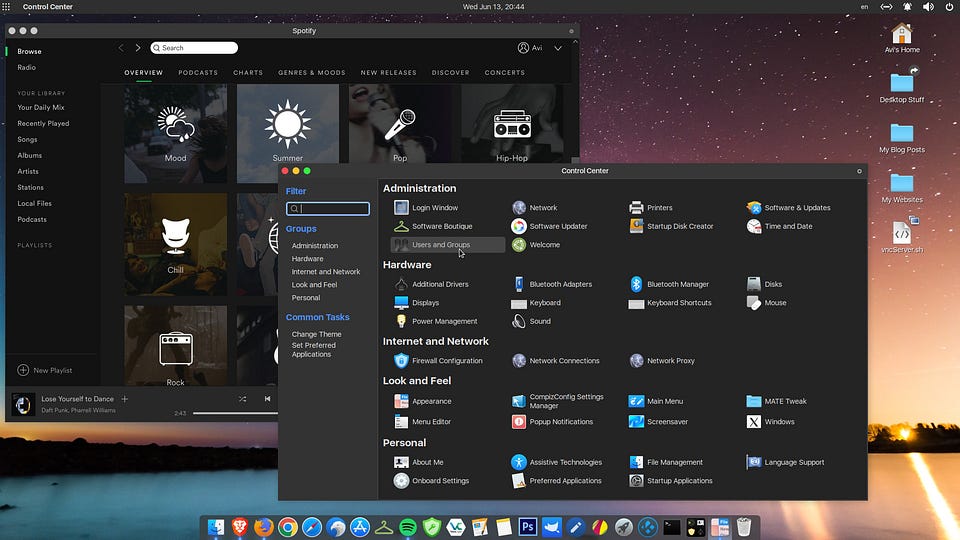This screenshot has width=960, height=540.
Task: Click the Control Center filter search field
Action: pyautogui.click(x=329, y=209)
